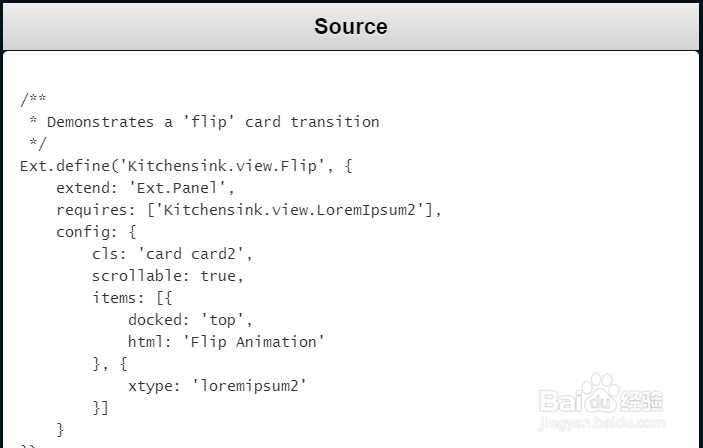The image size is (703, 448).
Task: Click the html: 'Flip Animation' line
Action: [x=226, y=342]
